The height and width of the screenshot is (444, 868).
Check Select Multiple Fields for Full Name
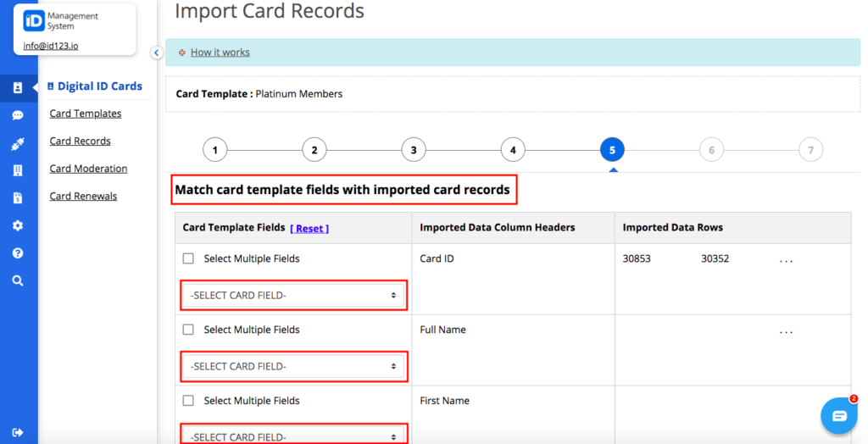tap(188, 330)
